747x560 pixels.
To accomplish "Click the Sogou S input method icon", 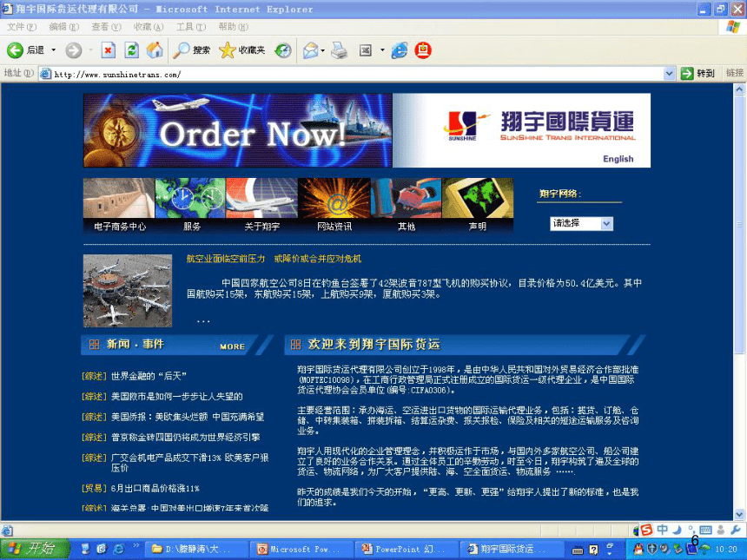I will click(x=646, y=530).
